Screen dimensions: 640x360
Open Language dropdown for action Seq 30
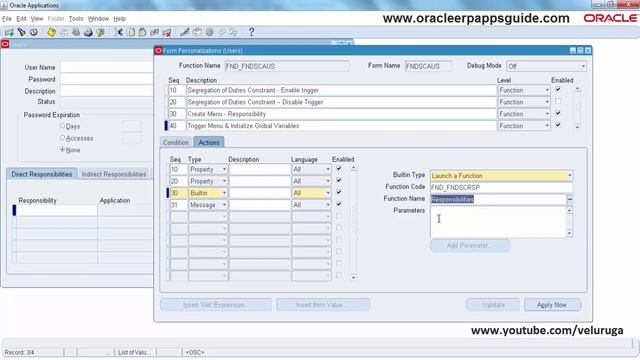coord(327,193)
